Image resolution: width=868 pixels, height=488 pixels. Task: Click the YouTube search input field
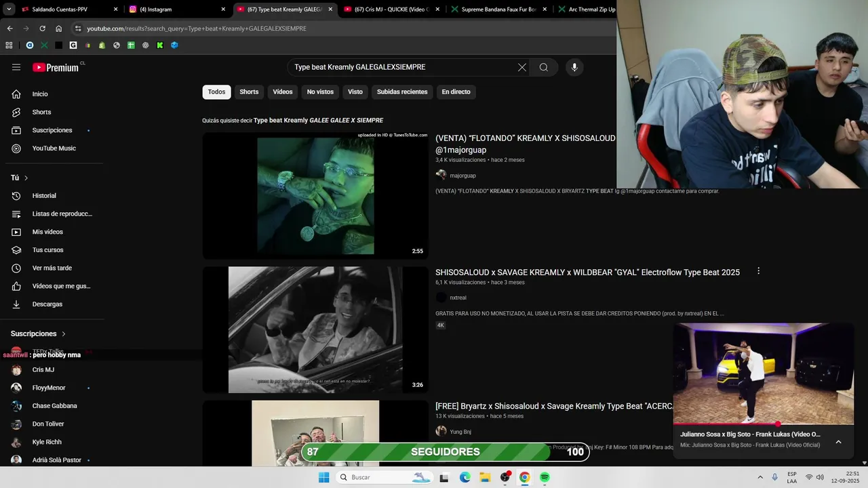pyautogui.click(x=403, y=67)
